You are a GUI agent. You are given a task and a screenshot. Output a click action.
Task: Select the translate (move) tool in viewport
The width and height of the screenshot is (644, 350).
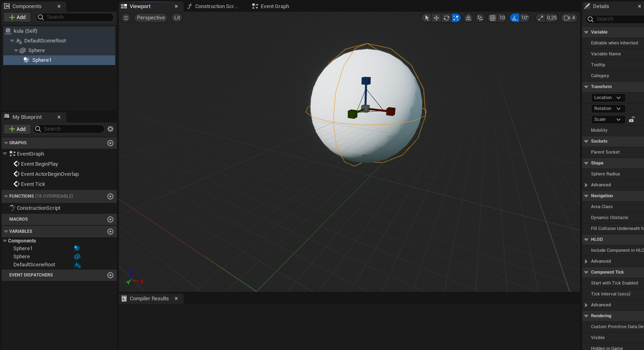click(x=436, y=18)
